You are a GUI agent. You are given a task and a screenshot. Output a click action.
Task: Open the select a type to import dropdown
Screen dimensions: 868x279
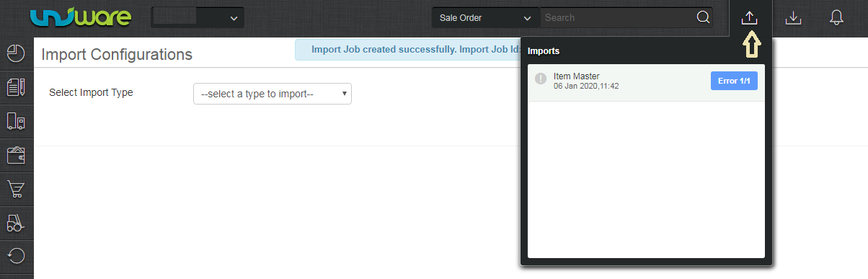(273, 94)
